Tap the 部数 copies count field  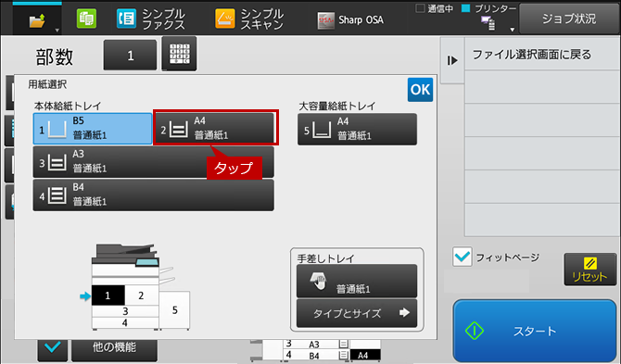(130, 56)
